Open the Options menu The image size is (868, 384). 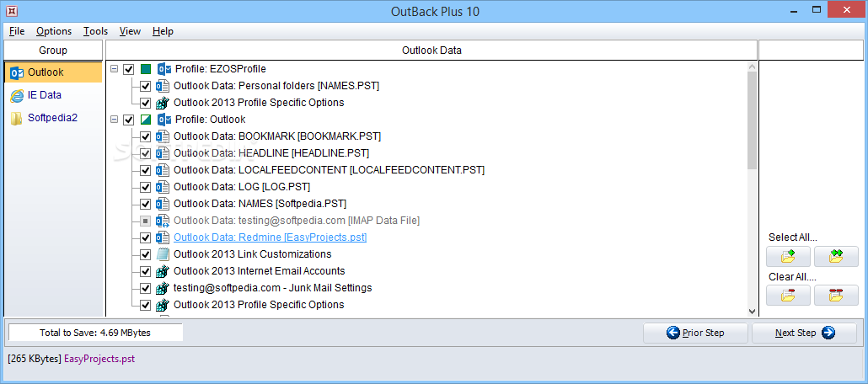point(54,31)
